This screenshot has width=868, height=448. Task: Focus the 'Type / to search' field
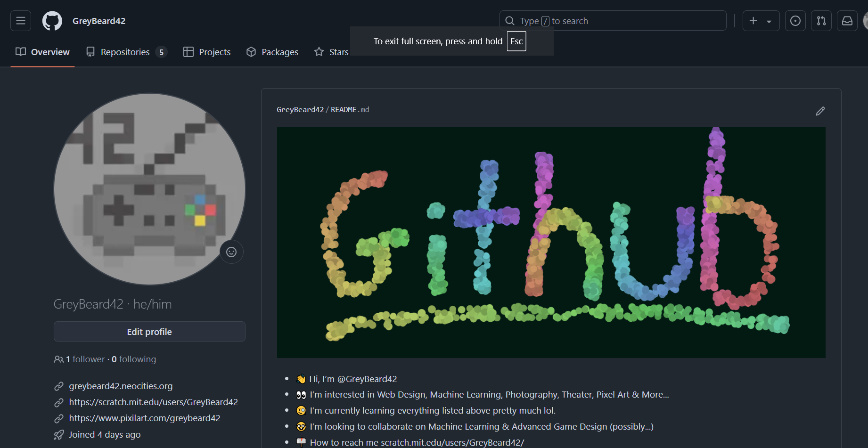pos(613,21)
